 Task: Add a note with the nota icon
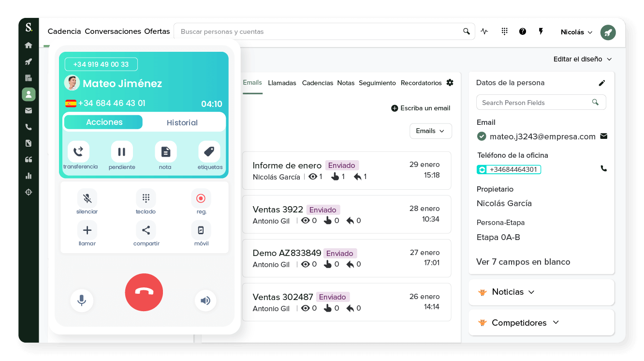tap(165, 152)
